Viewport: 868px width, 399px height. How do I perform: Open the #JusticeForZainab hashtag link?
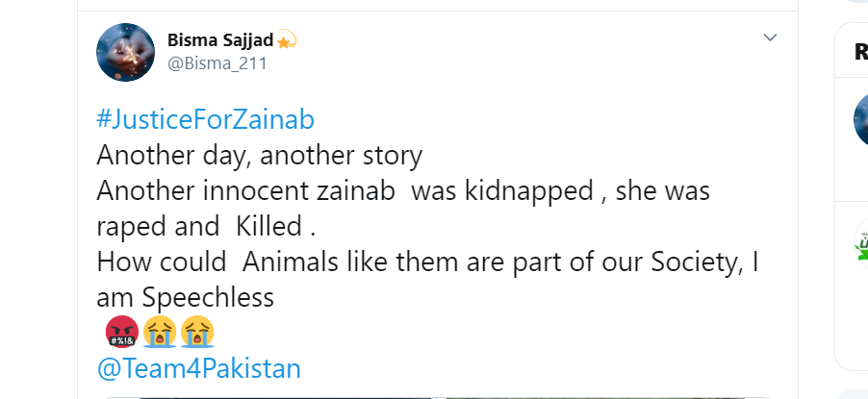click(206, 121)
